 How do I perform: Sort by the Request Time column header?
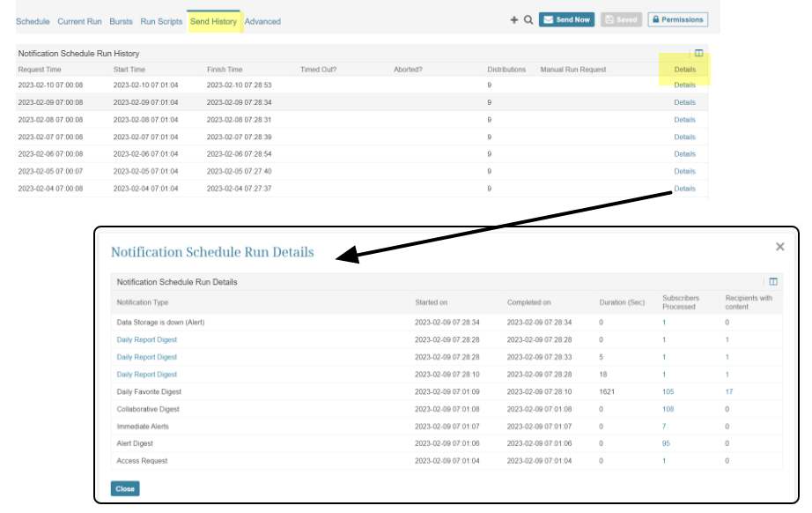tap(39, 68)
